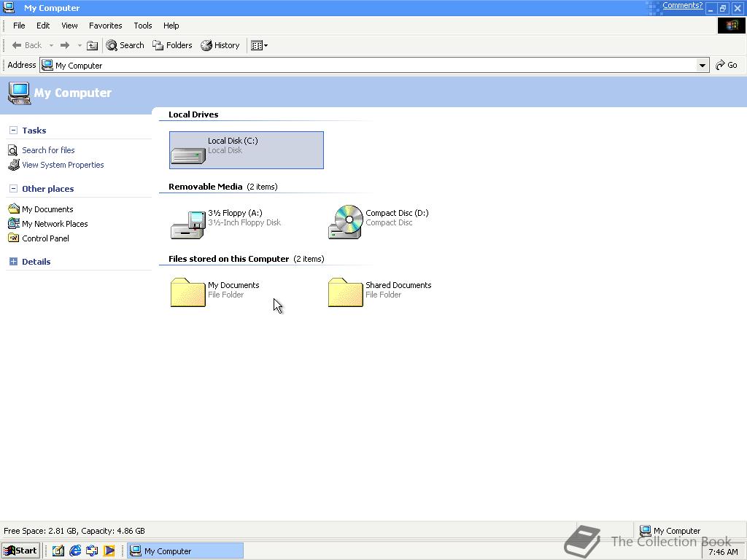Click the Free Space status bar text

point(74,531)
